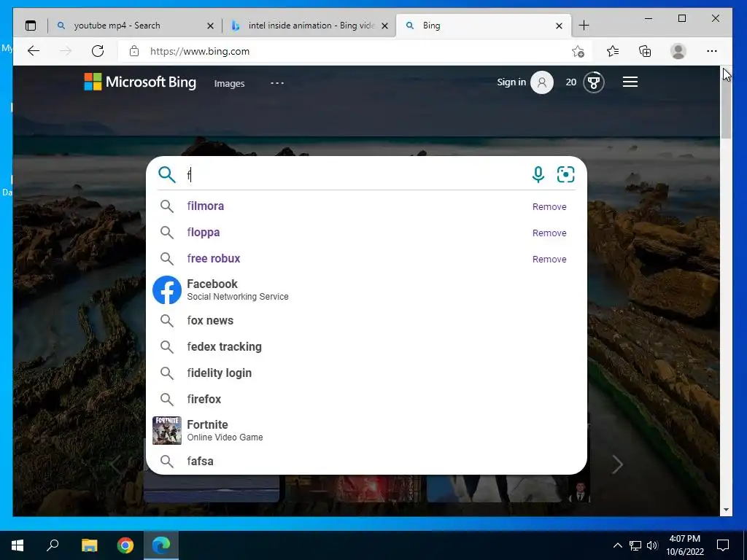The width and height of the screenshot is (747, 560).
Task: Remove the free robux history suggestion
Action: [x=549, y=259]
